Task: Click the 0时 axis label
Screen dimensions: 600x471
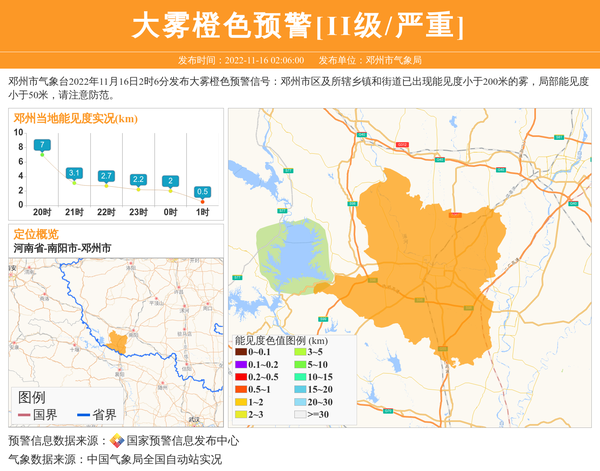Action: pos(170,212)
